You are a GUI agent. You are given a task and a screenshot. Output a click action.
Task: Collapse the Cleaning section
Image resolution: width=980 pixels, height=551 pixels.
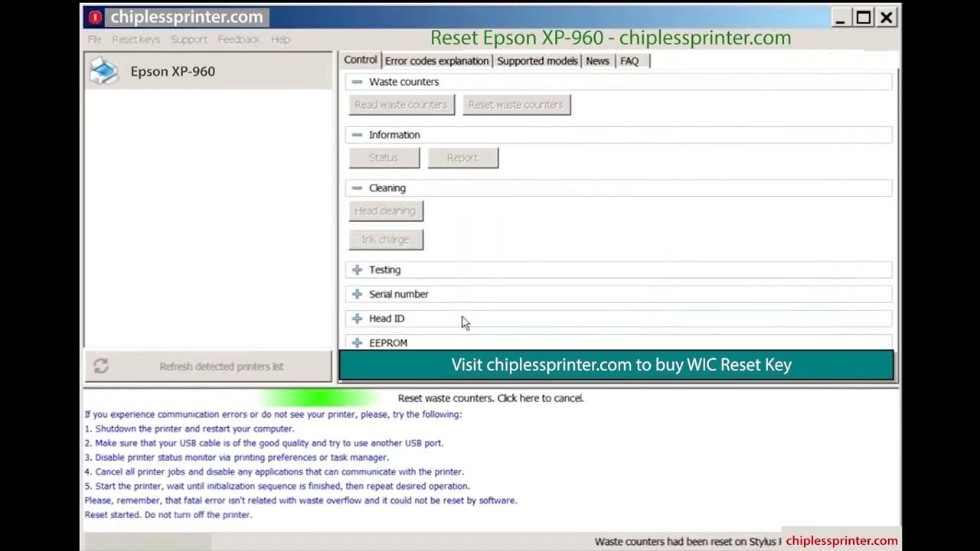(x=357, y=188)
